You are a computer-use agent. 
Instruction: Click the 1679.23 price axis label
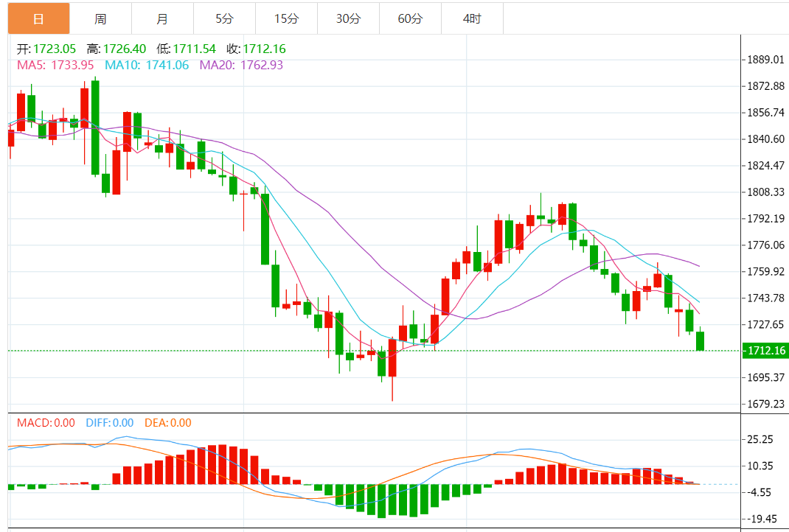(x=765, y=404)
